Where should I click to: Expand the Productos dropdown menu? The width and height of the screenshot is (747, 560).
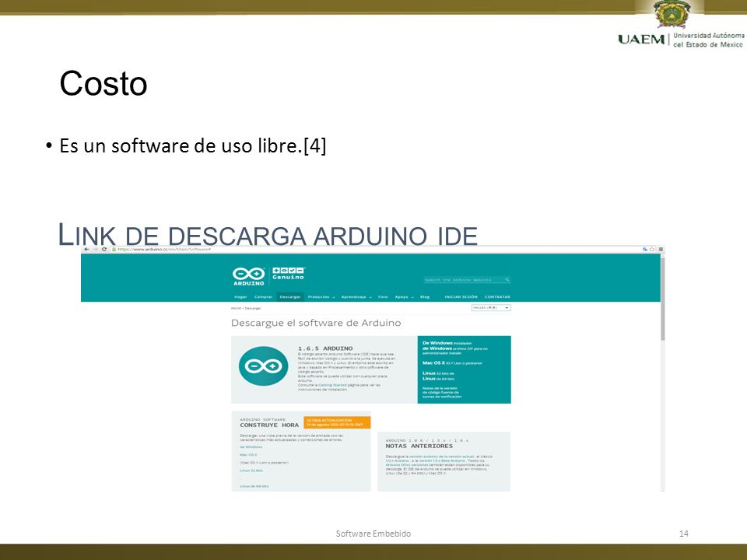click(321, 296)
